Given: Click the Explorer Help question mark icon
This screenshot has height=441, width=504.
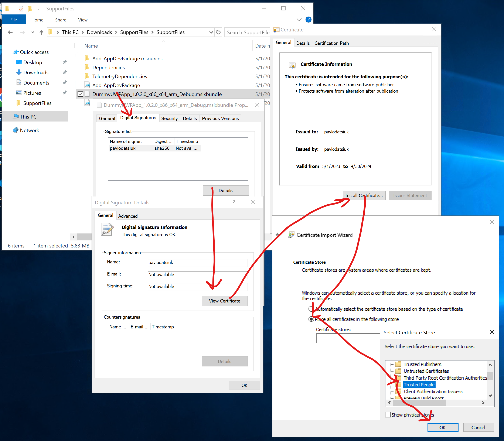Looking at the screenshot, I should [x=308, y=20].
